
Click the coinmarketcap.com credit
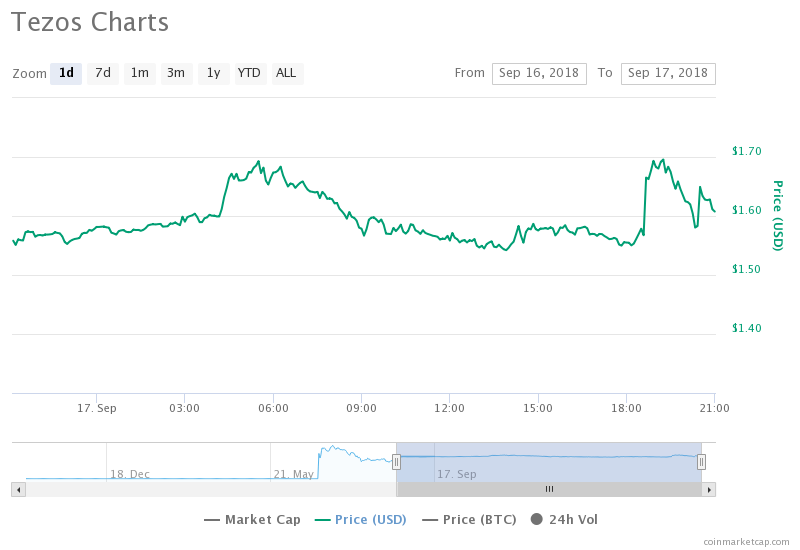[746, 542]
